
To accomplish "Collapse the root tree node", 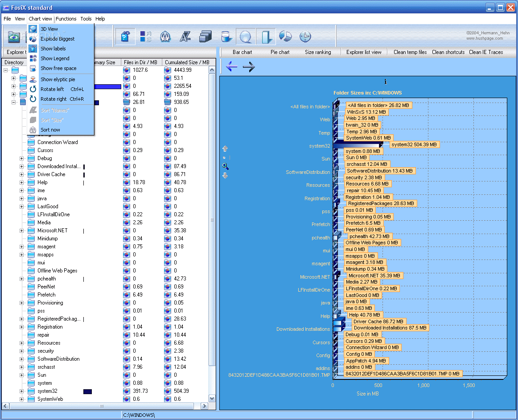I will (x=6, y=70).
